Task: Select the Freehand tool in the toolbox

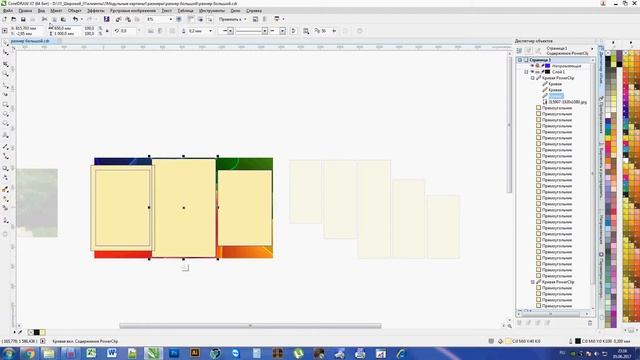Action: pos(5,85)
